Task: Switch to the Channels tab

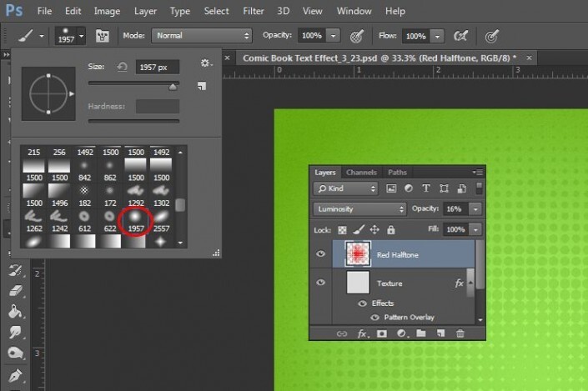Action: coord(361,173)
